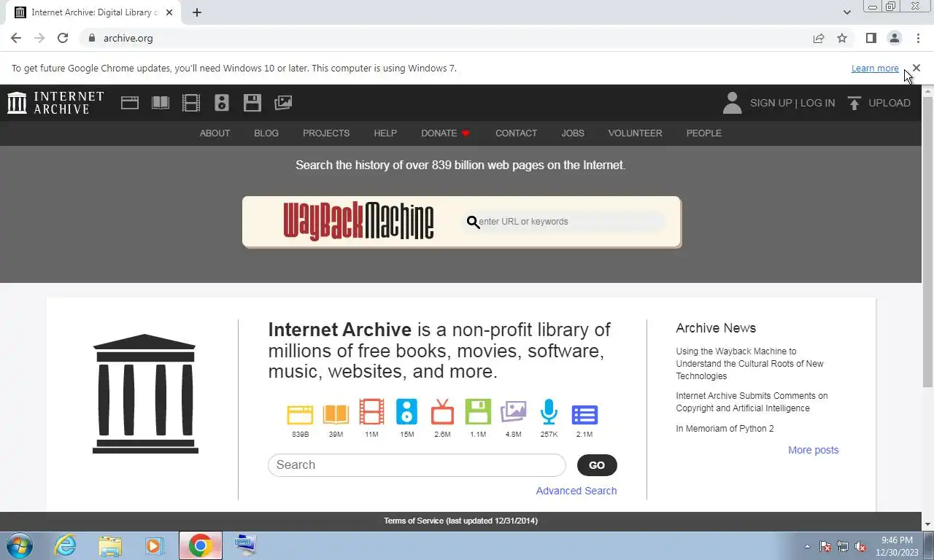Open the green floppy icon labeled 1.1M
Viewport: 934px width, 560px height.
click(x=478, y=412)
